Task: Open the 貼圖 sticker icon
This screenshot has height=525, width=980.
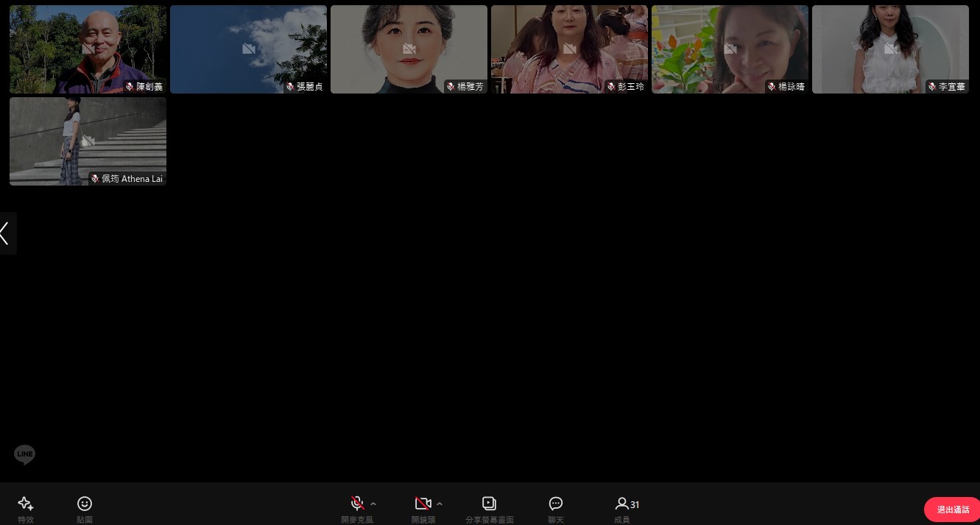Action: [x=85, y=504]
